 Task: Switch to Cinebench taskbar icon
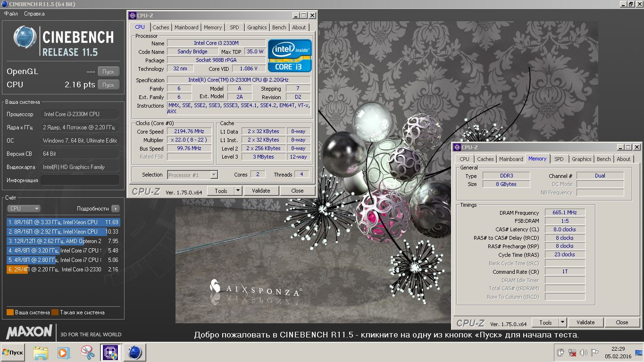click(x=135, y=353)
